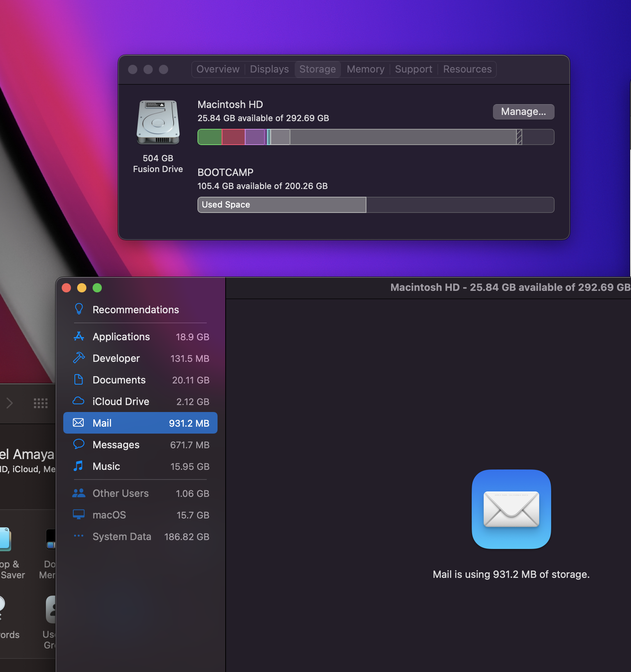The height and width of the screenshot is (672, 631).
Task: Click the purple segment of Macintosh HD bar
Action: pyautogui.click(x=255, y=137)
